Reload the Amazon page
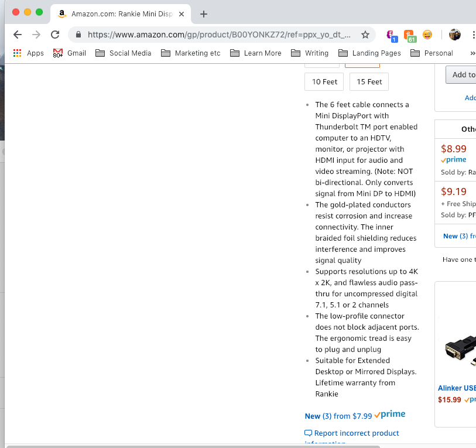The height and width of the screenshot is (448, 476). (x=55, y=35)
